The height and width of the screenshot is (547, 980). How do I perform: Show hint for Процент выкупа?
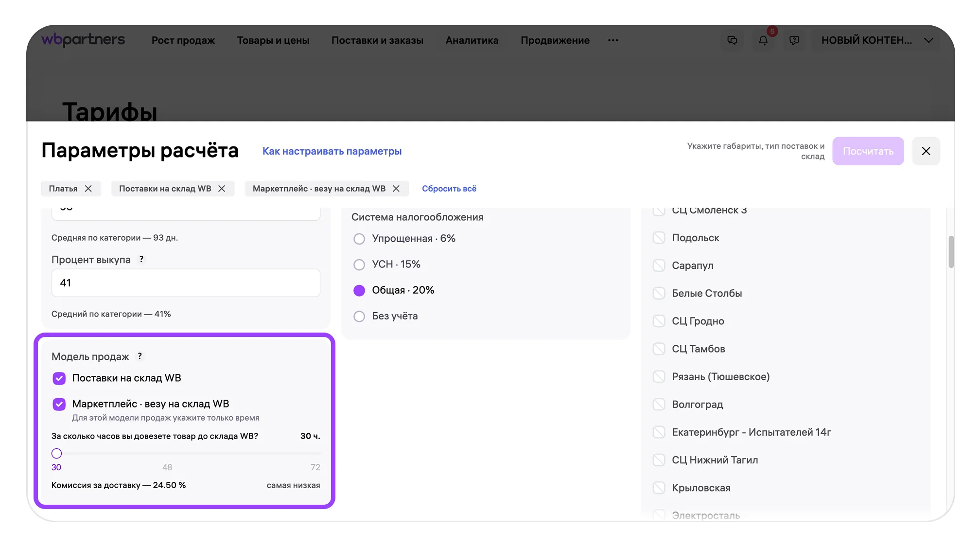pyautogui.click(x=141, y=259)
